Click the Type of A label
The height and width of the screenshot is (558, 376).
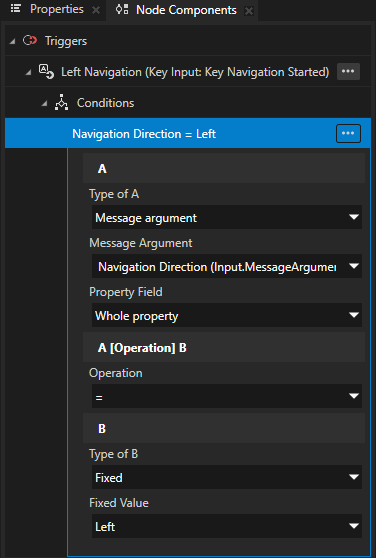click(114, 194)
